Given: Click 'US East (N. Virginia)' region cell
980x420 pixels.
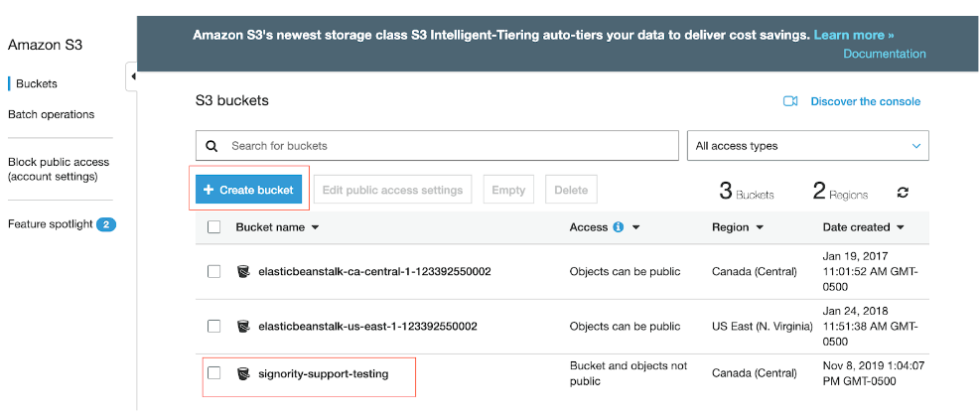Looking at the screenshot, I should 763,327.
